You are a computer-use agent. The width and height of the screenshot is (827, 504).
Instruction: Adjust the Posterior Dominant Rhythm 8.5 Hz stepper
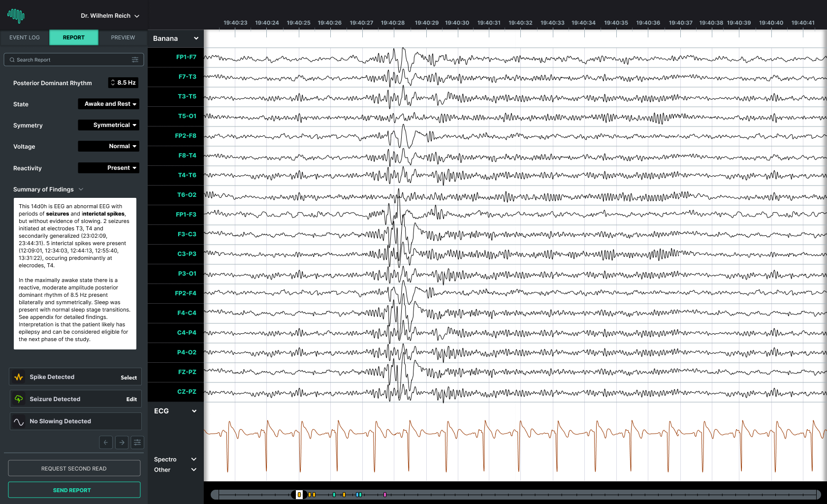113,83
